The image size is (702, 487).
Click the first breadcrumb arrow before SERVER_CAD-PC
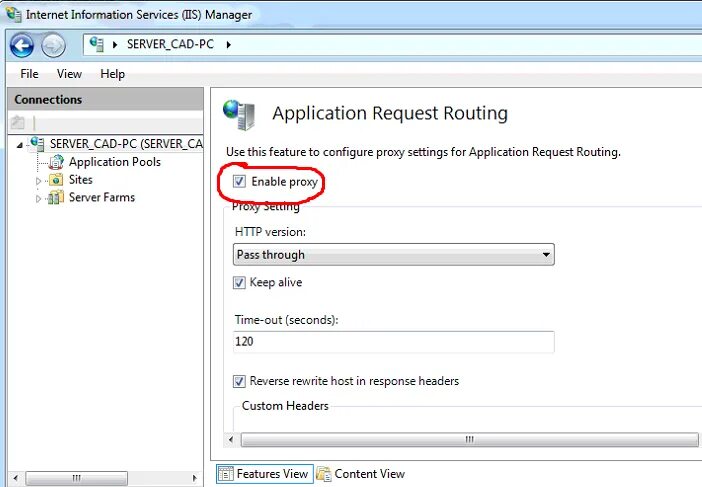click(x=115, y=45)
